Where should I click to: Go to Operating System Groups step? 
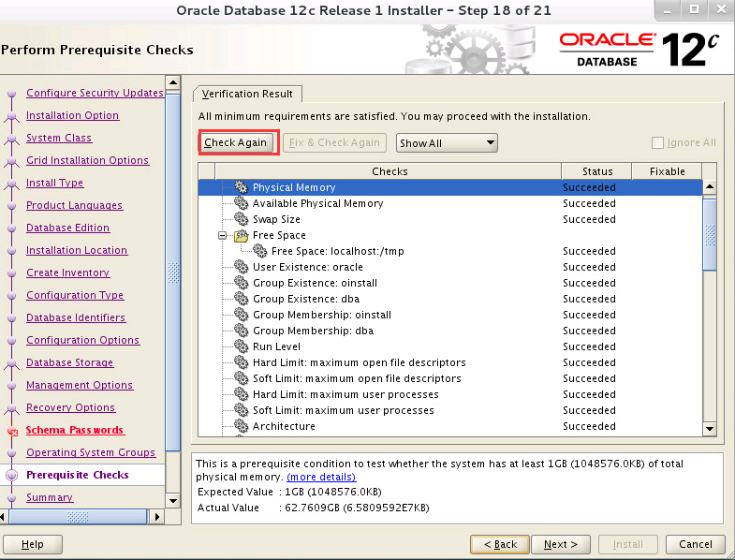[91, 453]
